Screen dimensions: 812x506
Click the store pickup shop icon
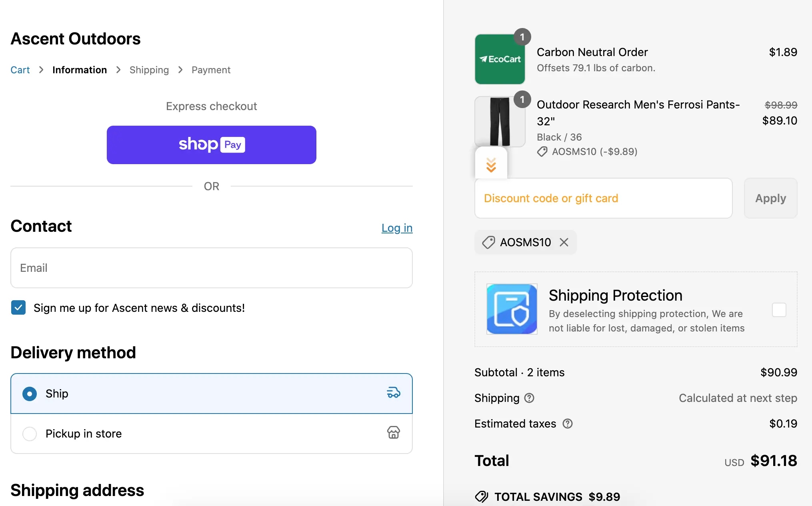(x=394, y=432)
